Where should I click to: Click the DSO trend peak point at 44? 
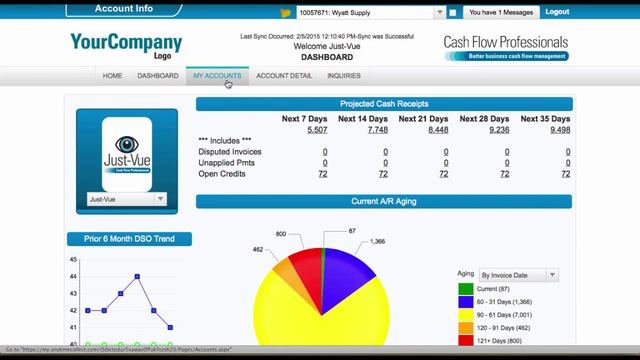point(137,277)
